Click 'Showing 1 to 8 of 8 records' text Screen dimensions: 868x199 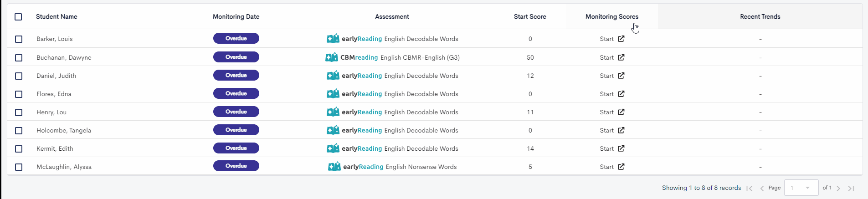pos(701,188)
